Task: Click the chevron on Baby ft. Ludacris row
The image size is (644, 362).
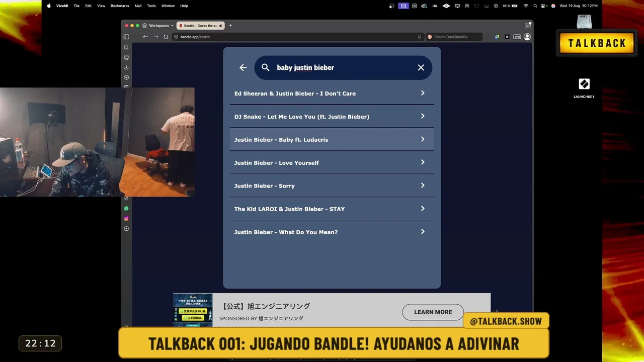Action: (x=423, y=139)
